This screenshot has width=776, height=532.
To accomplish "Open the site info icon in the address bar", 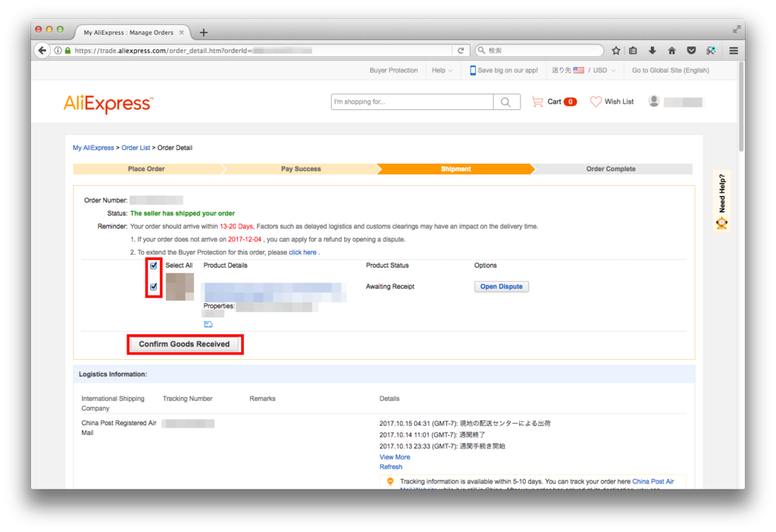I will click(x=58, y=51).
